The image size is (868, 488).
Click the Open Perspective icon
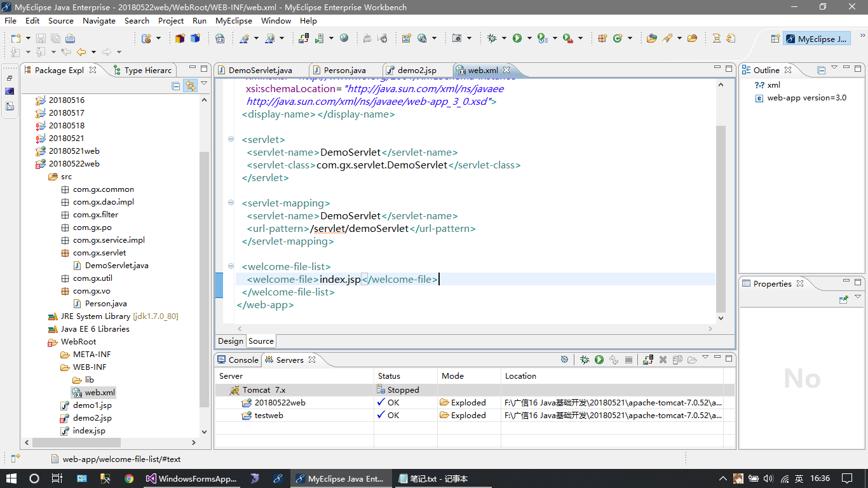[x=775, y=39]
